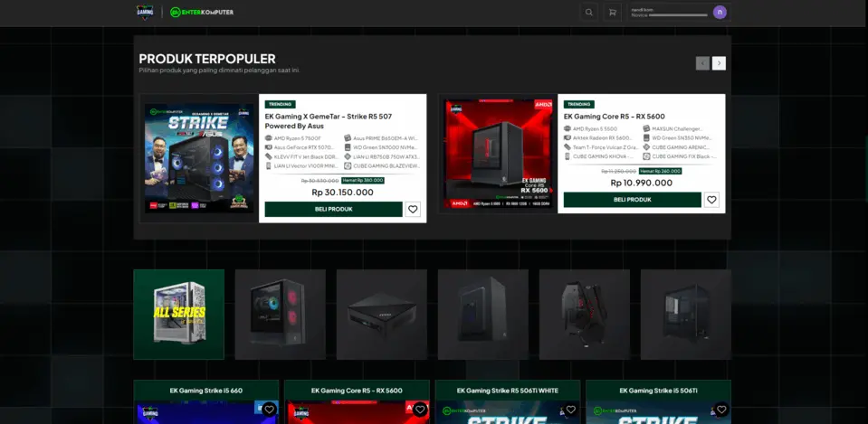The height and width of the screenshot is (424, 868).
Task: Buy the EK Gaming X GemeTar Strike product
Action: click(333, 210)
